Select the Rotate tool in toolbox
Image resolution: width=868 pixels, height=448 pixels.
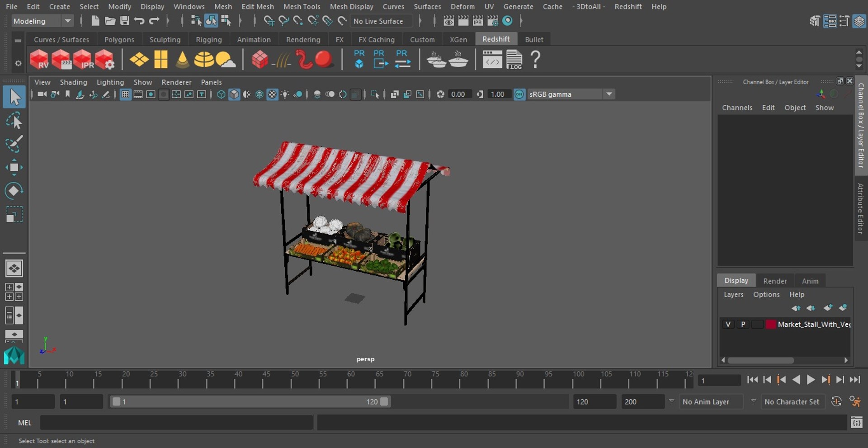coord(14,190)
